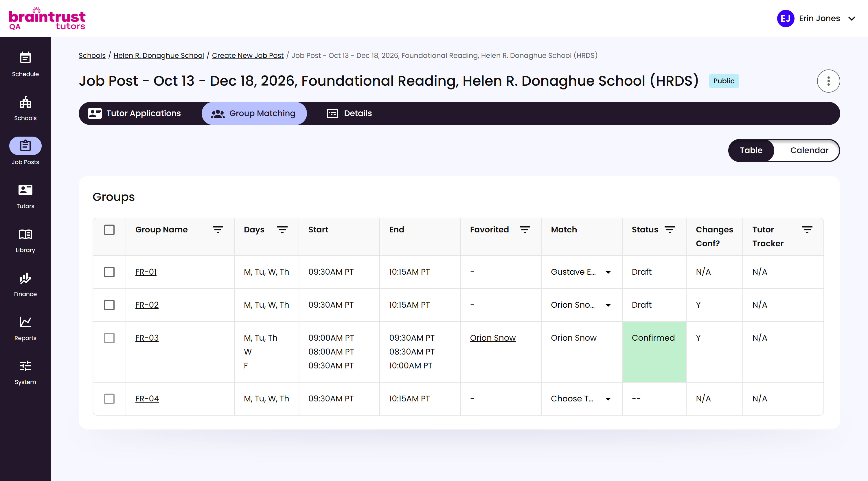
Task: Toggle the select-all groups checkbox
Action: pos(109,230)
